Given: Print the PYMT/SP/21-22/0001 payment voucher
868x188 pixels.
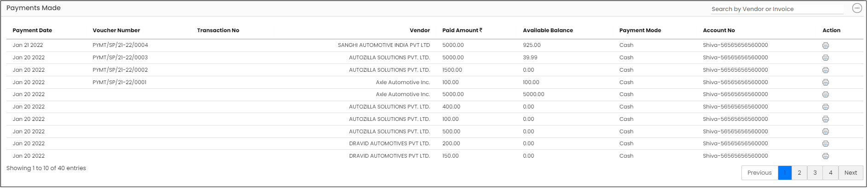Looking at the screenshot, I should tap(826, 82).
